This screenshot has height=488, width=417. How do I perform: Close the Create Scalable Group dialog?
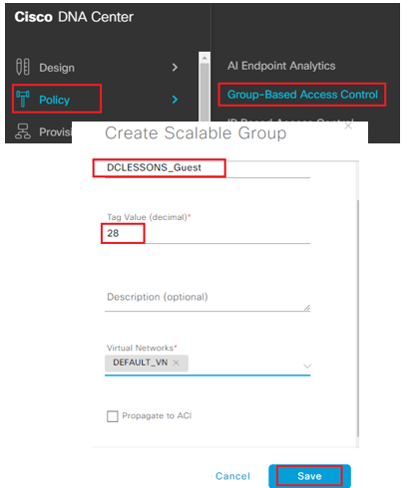(348, 126)
